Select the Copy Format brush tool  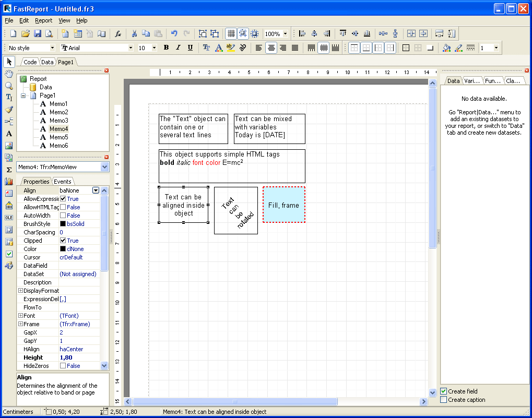[9, 110]
